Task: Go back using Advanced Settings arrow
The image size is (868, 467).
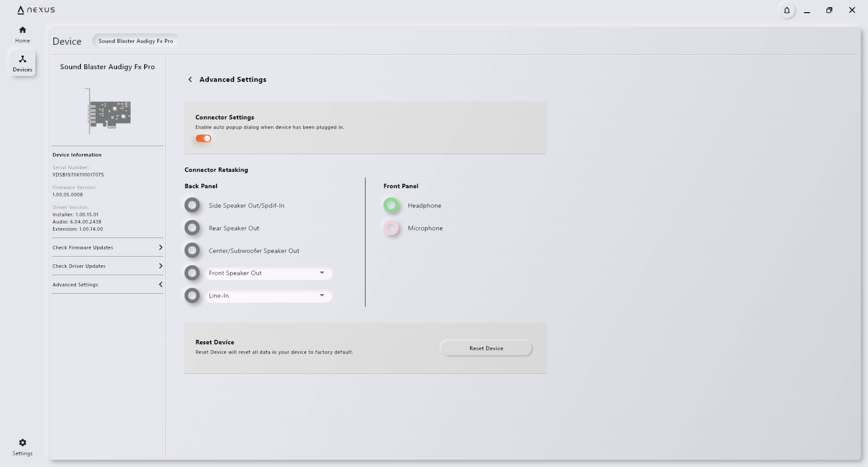Action: (190, 80)
